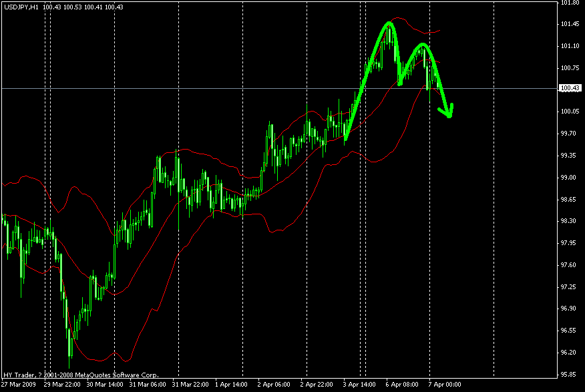Click the horizontal price line at 100.43
The image size is (585, 392).
(x=200, y=87)
